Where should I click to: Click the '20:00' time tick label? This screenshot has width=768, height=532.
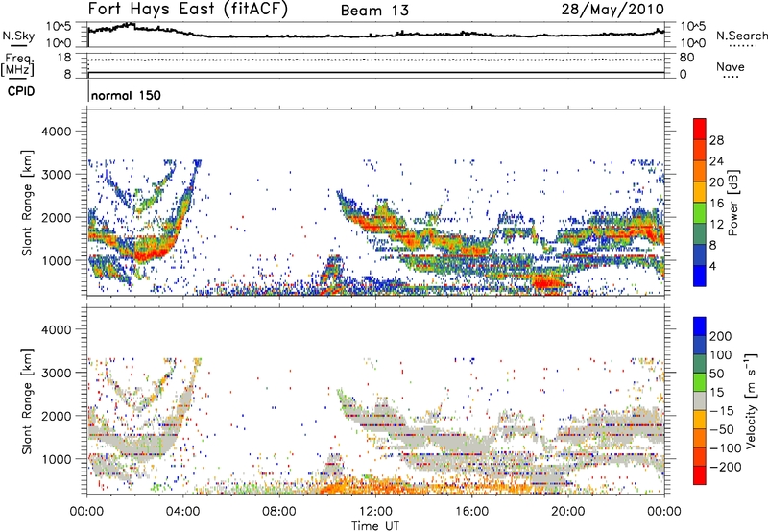pos(567,512)
